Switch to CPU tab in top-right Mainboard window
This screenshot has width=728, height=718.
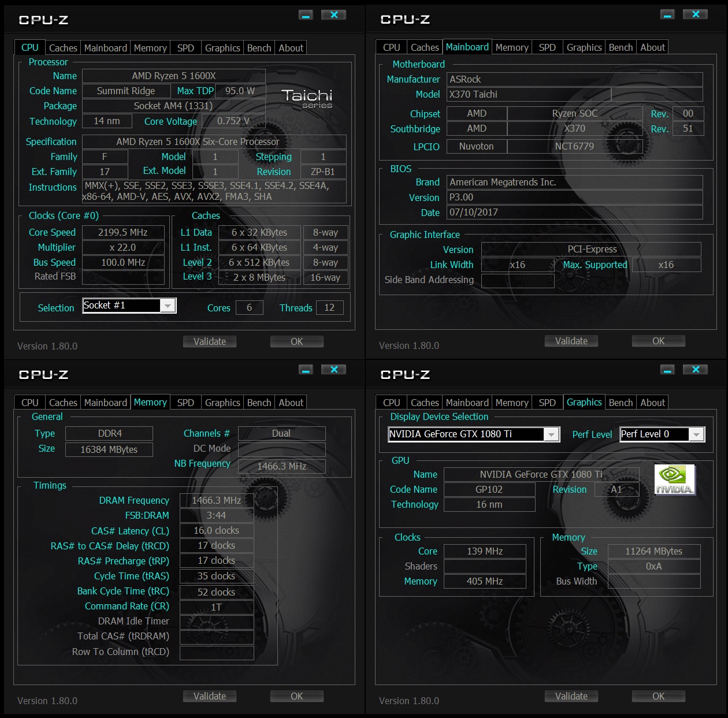(x=391, y=47)
